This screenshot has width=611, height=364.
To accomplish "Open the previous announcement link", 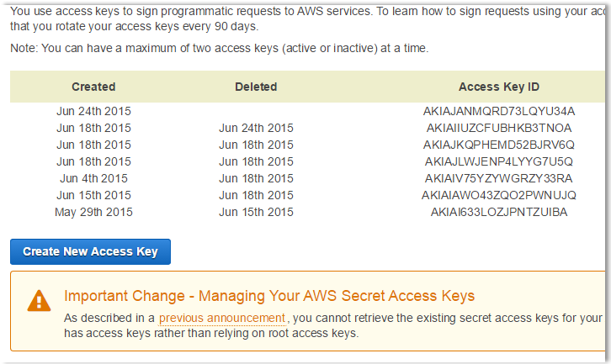I will coord(222,318).
